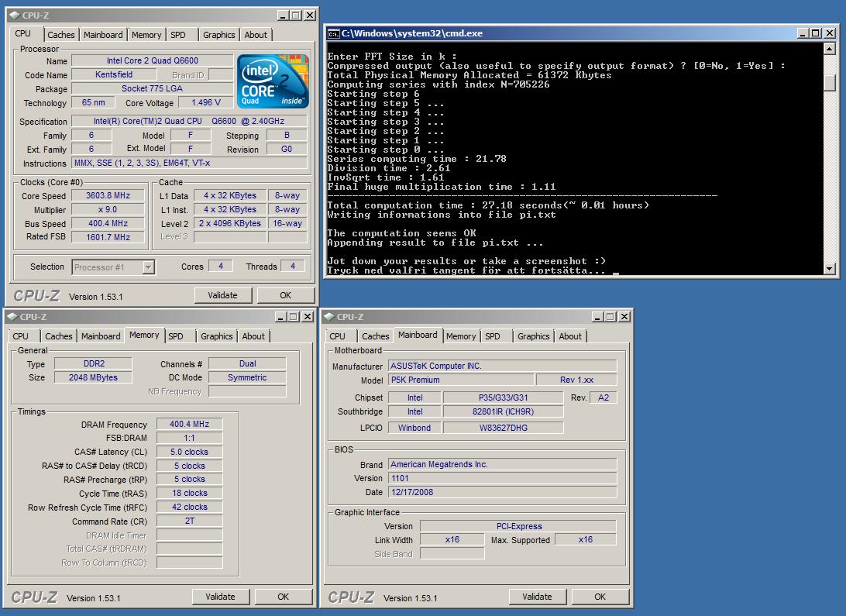
Task: Click the LPCIO value W83627DHG
Action: click(x=503, y=428)
